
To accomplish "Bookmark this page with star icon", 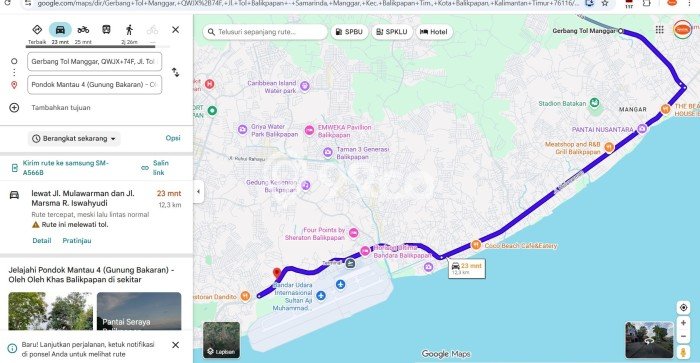I will [604, 3].
